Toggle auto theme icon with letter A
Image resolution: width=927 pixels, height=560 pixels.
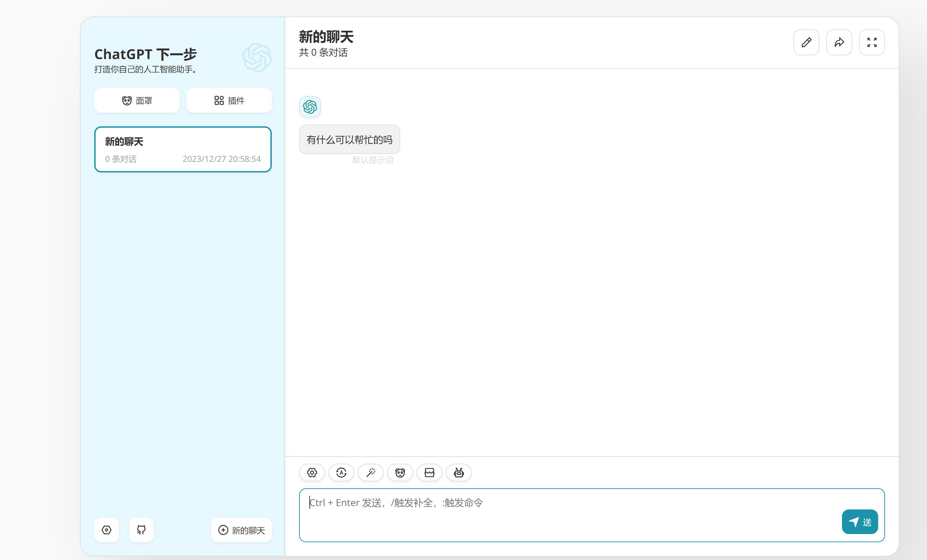tap(341, 472)
